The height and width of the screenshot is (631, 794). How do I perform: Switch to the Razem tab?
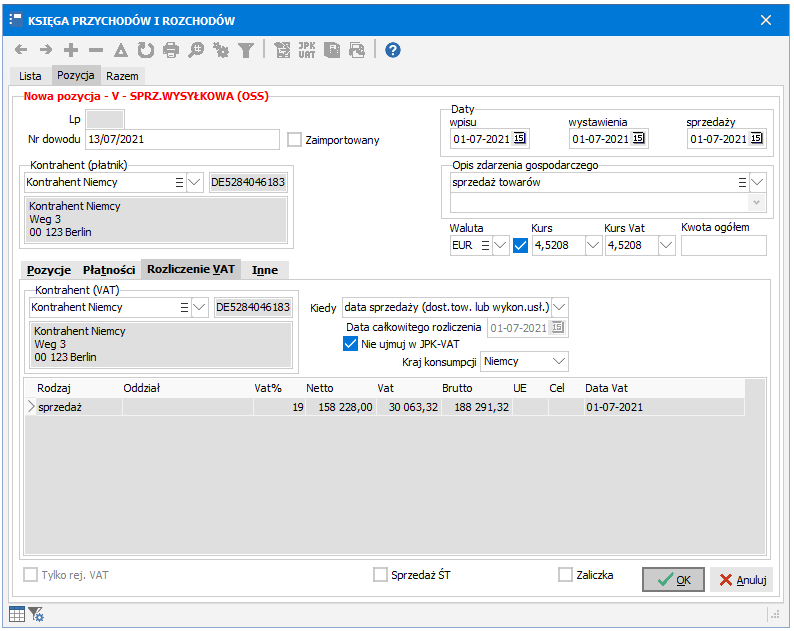click(122, 76)
